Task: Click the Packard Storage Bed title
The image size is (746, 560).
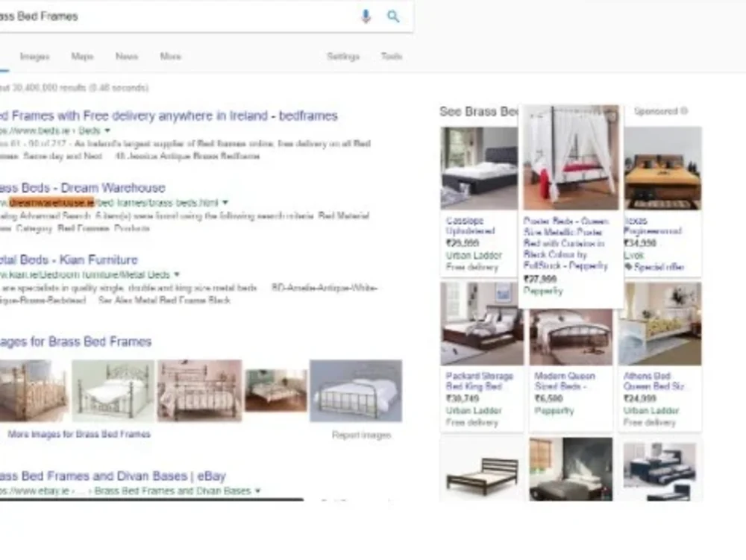Action: pyautogui.click(x=480, y=381)
